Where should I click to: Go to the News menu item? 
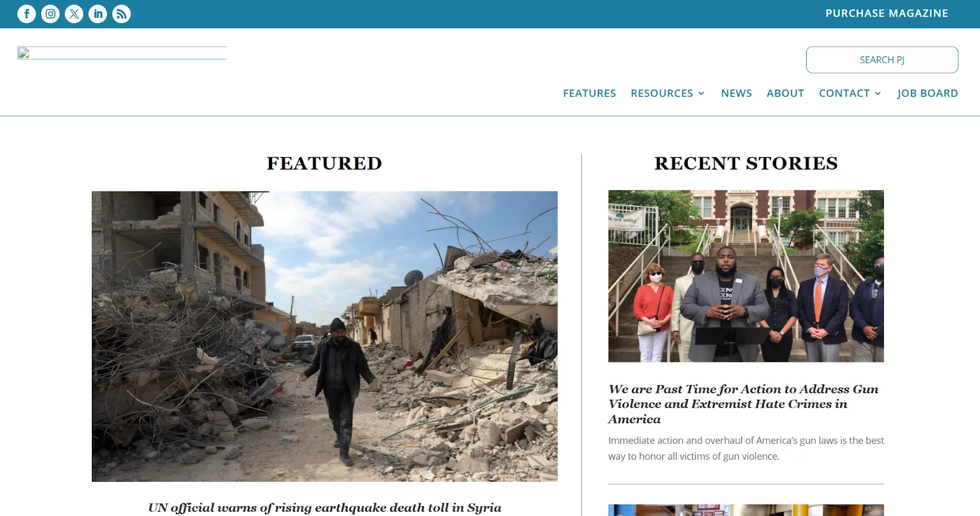[x=736, y=93]
